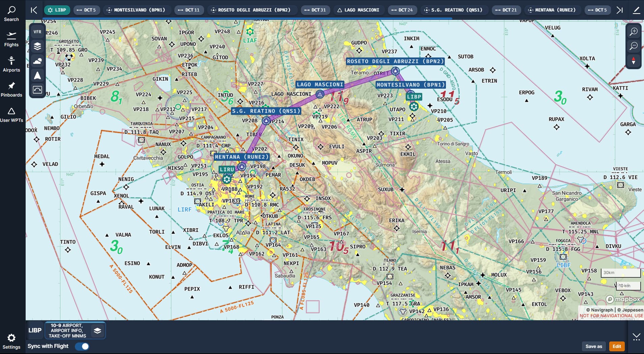Screen dimensions: 644x354
Task: Toggle the VFR chart mode button
Action: [37, 32]
